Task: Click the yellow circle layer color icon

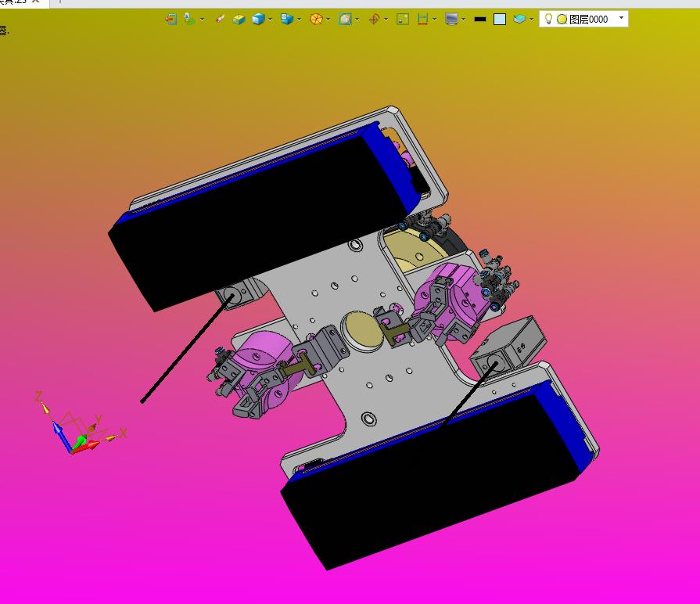Action: 562,19
